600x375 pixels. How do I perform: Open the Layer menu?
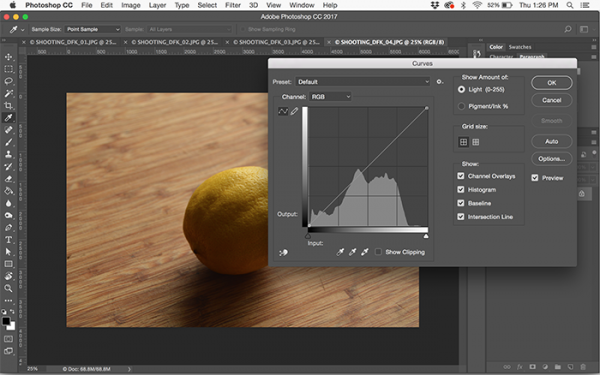tap(157, 5)
